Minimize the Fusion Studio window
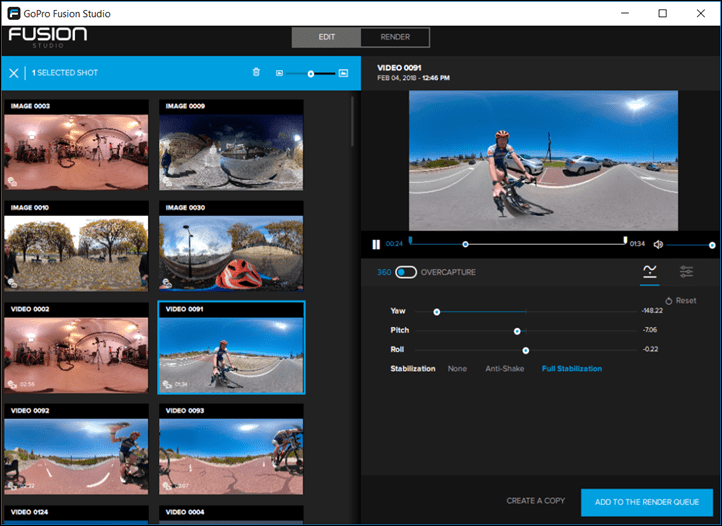722x526 pixels. click(x=625, y=13)
